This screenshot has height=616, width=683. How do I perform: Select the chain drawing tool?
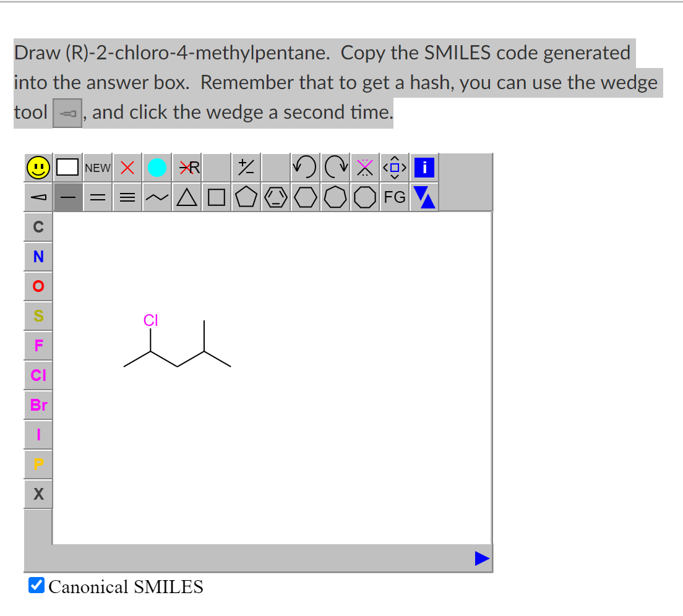click(x=157, y=197)
